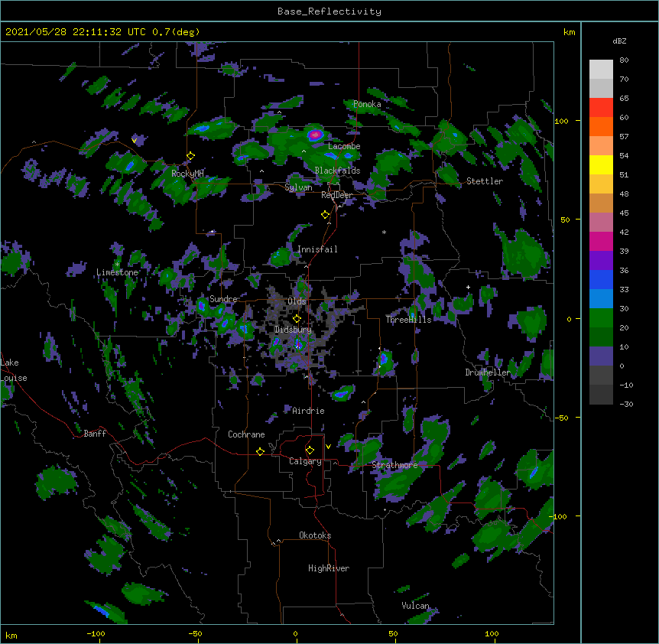Click the Innisfail label
659x644 pixels.
[x=318, y=249]
